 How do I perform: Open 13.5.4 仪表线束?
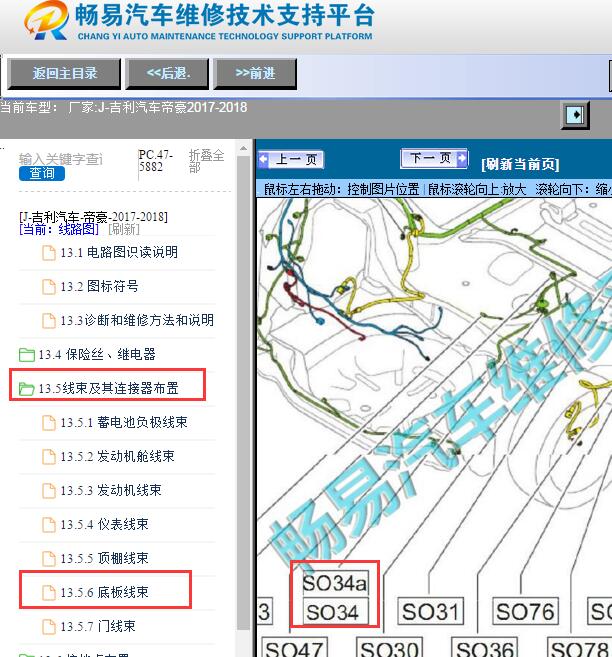click(104, 524)
